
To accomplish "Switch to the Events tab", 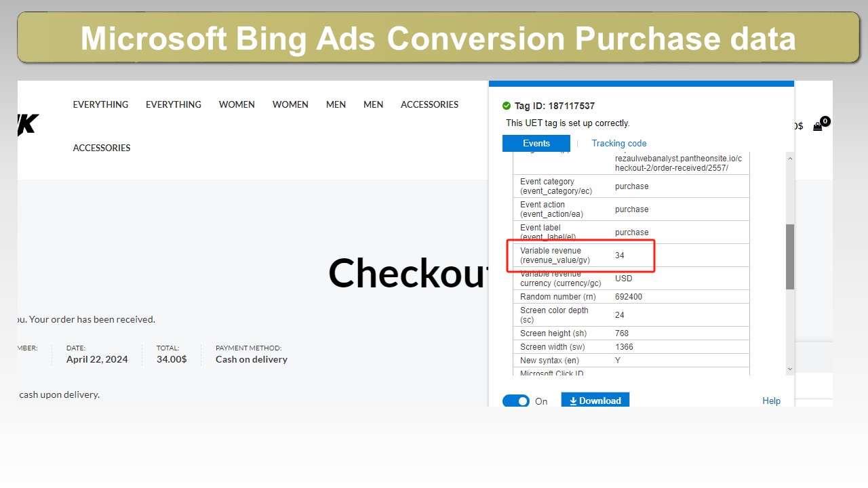I will pos(536,143).
